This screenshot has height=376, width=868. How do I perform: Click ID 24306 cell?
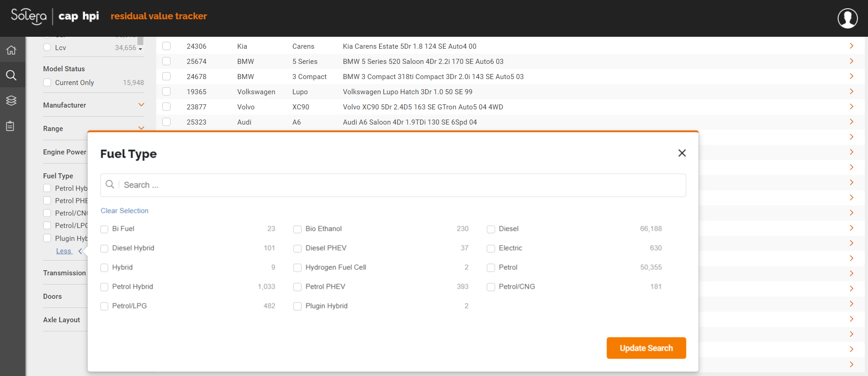pos(197,46)
